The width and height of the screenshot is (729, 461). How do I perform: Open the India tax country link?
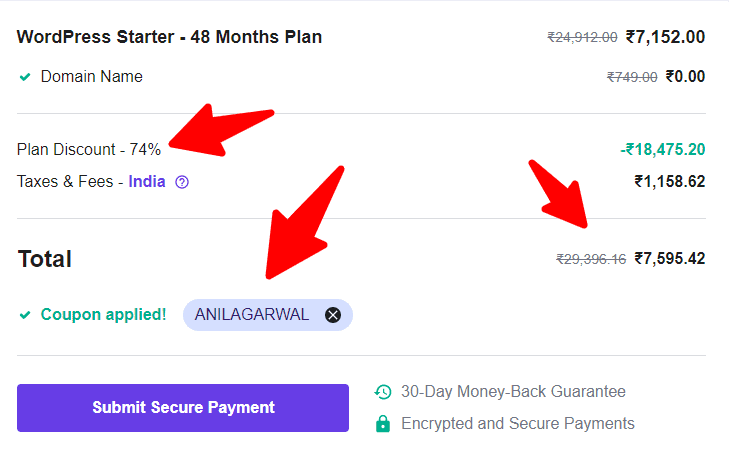(147, 181)
